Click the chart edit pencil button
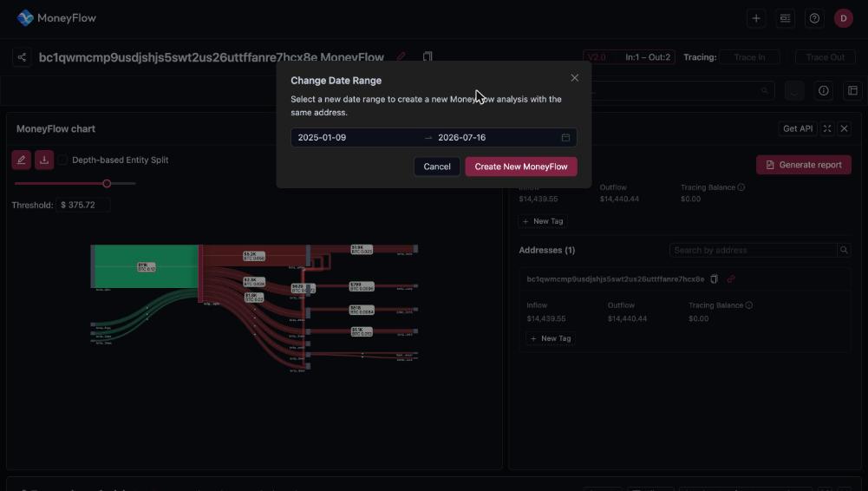Image resolution: width=868 pixels, height=491 pixels. (21, 160)
